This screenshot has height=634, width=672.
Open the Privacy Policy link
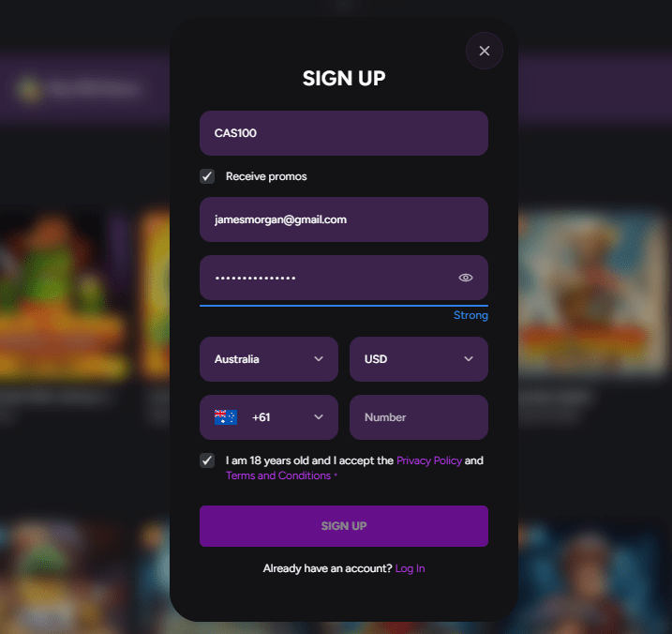[429, 460]
